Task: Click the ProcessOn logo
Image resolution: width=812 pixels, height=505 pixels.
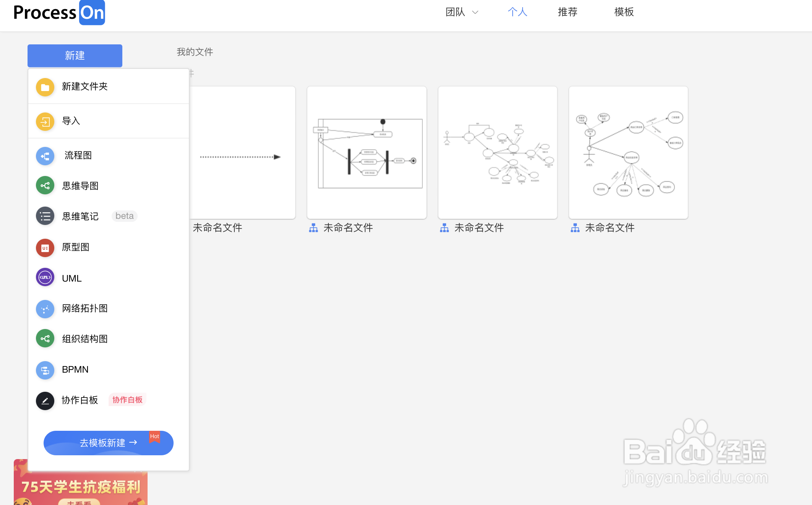Action: click(x=59, y=13)
